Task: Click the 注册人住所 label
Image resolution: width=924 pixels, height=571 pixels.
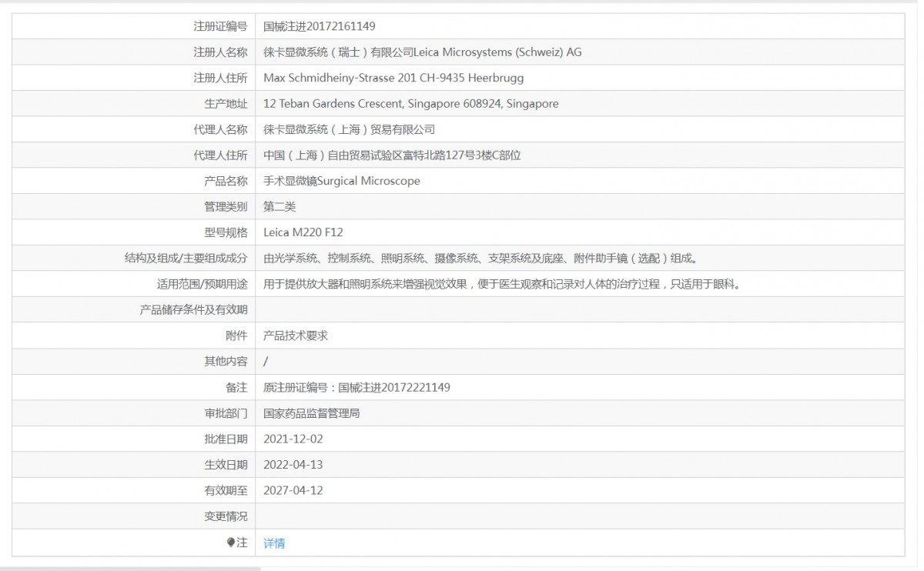Action: click(220, 78)
